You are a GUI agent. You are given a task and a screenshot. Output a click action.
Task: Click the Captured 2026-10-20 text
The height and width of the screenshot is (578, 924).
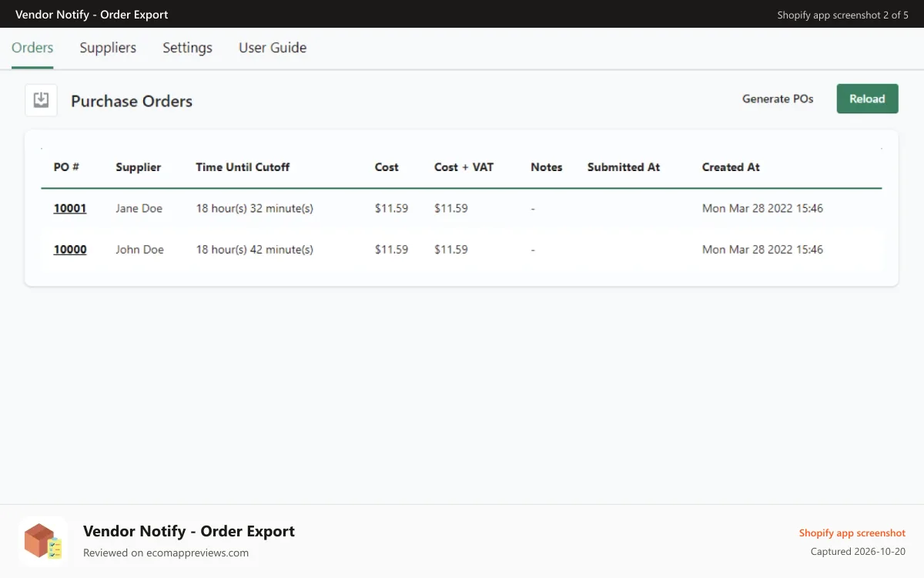[x=858, y=552]
